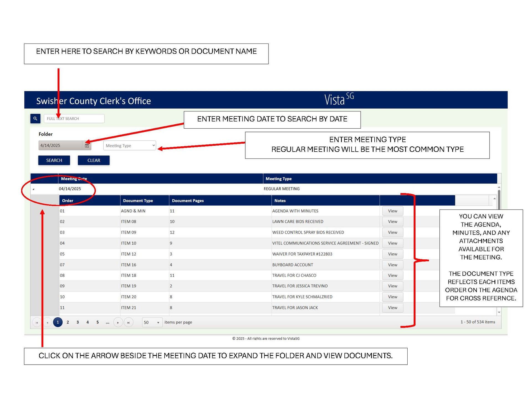Image resolution: width=532 pixels, height=411 pixels.
Task: Click the Full Text Search input field
Action: point(74,119)
